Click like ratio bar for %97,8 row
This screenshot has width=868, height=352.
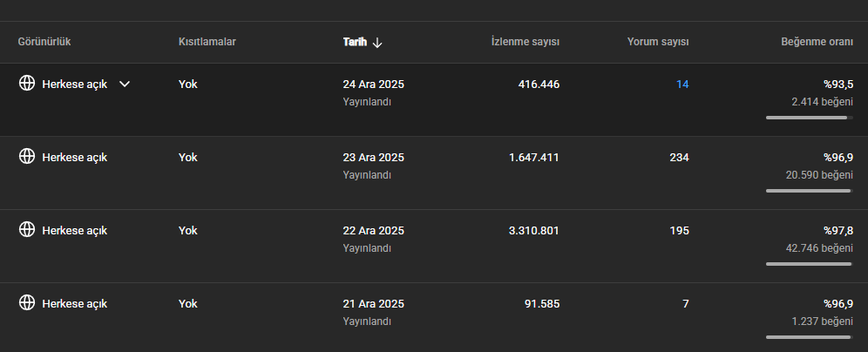(810, 264)
